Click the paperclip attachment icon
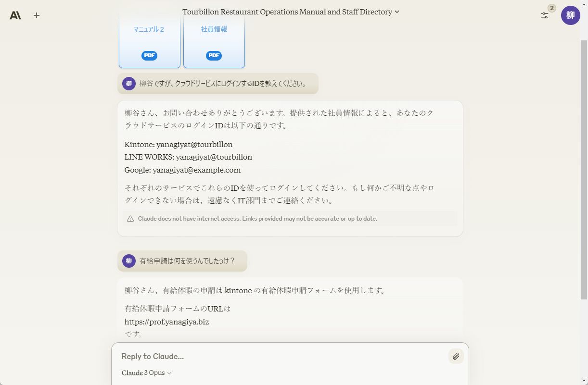588x385 pixels. click(x=456, y=356)
